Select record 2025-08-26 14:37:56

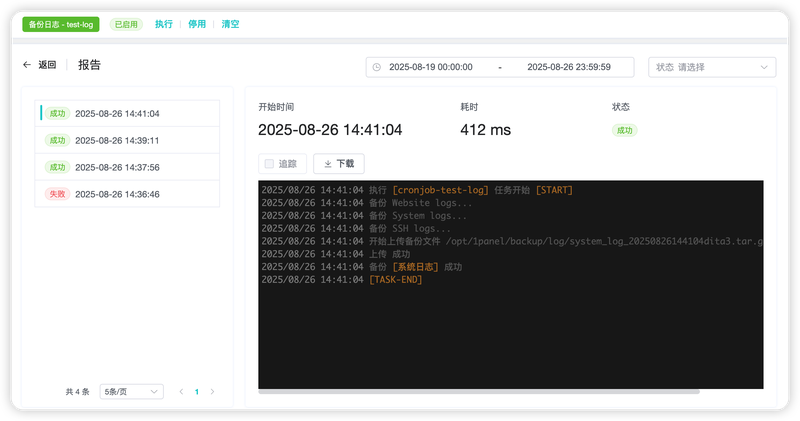[x=127, y=167]
